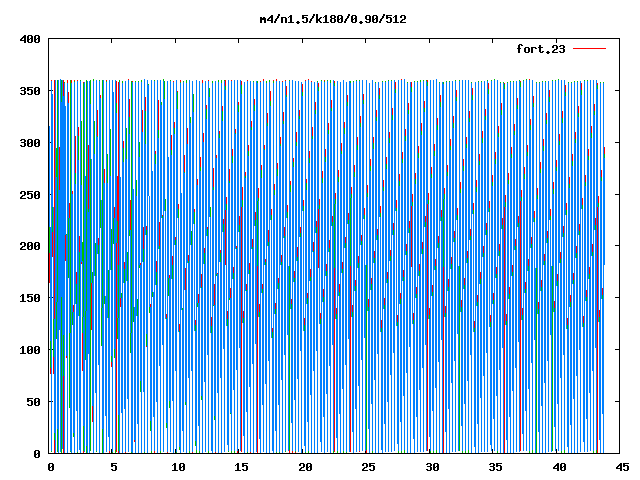
Task: Click the red legend line sample
Action: 589,49
